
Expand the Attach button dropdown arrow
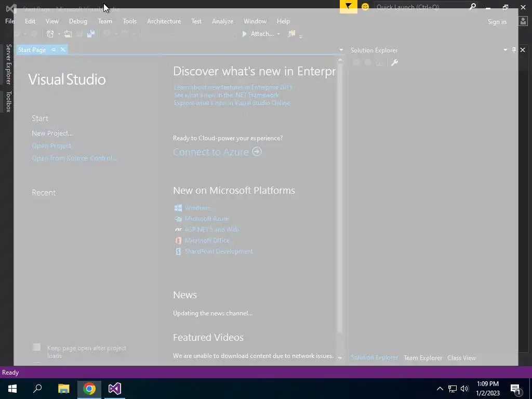pos(278,34)
